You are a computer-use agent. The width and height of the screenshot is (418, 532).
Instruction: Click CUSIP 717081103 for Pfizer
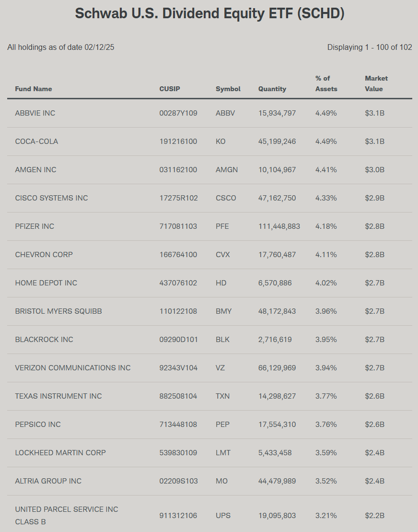click(178, 226)
